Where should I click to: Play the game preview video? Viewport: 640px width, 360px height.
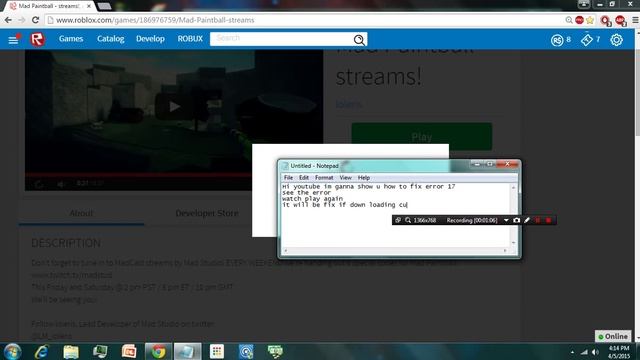pyautogui.click(x=174, y=107)
